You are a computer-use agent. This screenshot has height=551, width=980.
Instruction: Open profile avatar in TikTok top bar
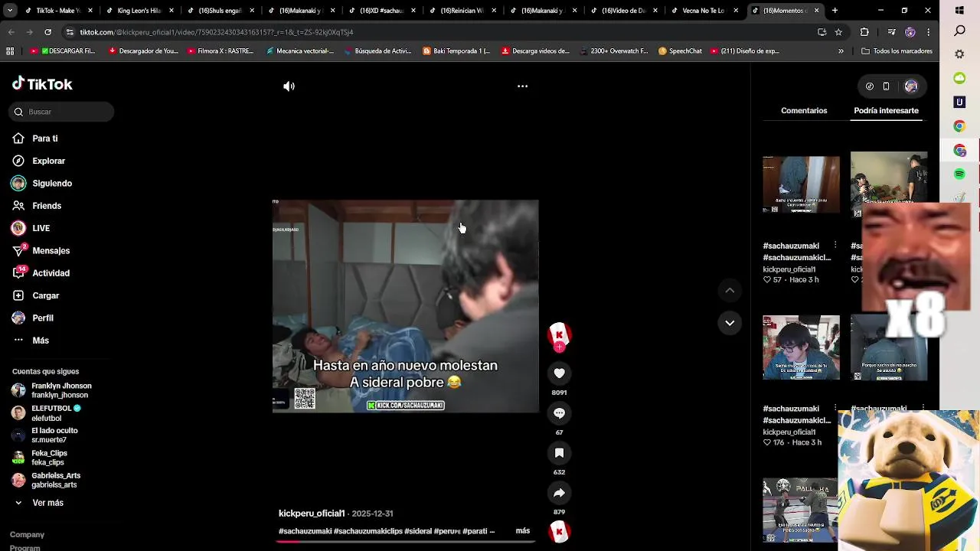910,86
